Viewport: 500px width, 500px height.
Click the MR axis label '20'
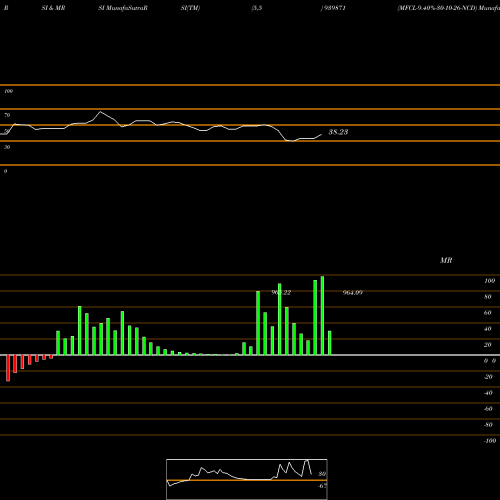point(488,345)
